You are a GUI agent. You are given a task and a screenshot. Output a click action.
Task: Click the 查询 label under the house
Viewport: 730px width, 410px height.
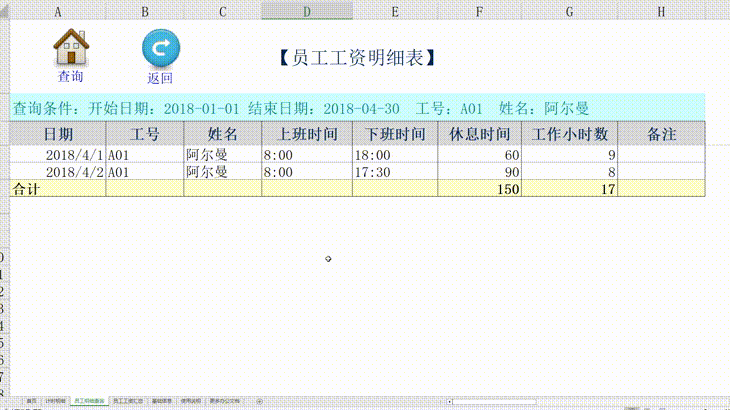point(70,77)
